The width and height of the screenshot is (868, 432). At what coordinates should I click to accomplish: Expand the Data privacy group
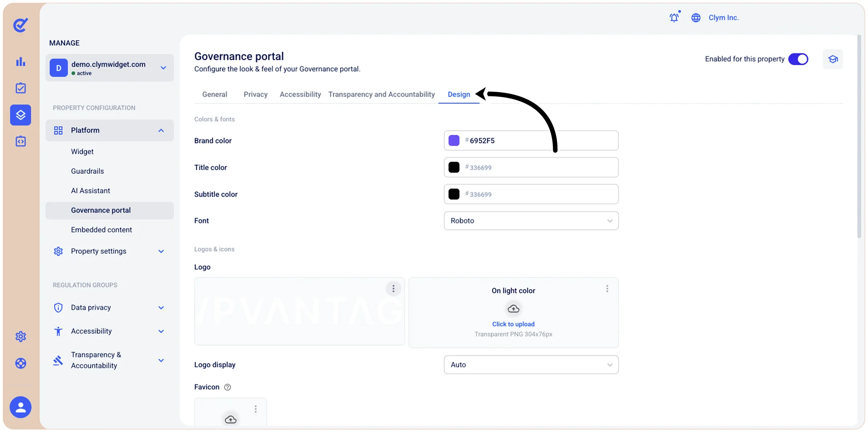click(110, 308)
